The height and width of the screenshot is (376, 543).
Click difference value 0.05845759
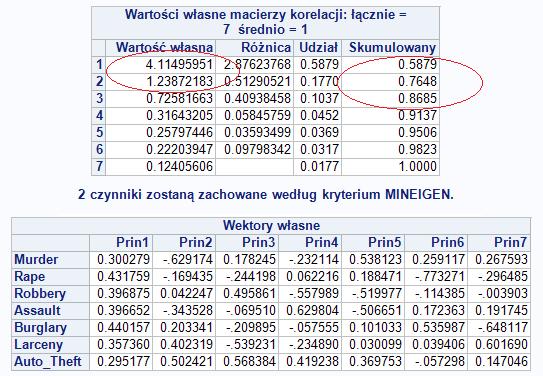click(257, 115)
